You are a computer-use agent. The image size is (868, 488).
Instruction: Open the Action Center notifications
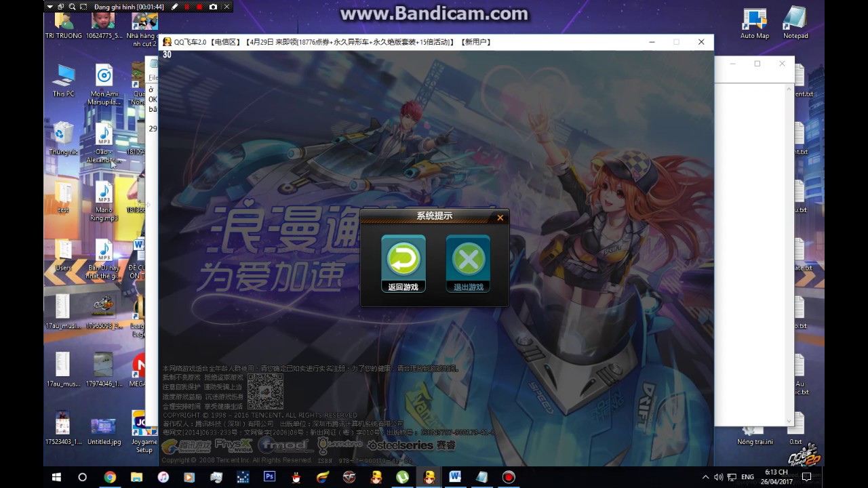tap(806, 477)
